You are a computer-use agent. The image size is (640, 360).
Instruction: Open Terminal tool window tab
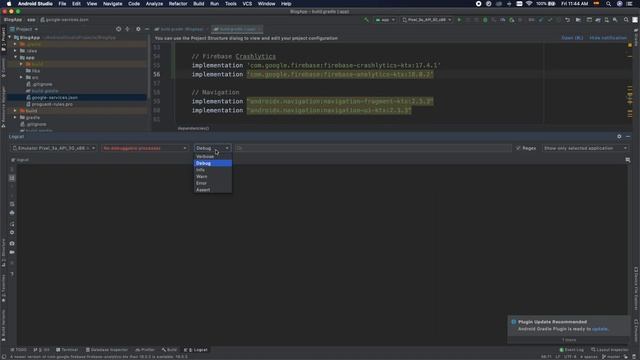(67, 350)
